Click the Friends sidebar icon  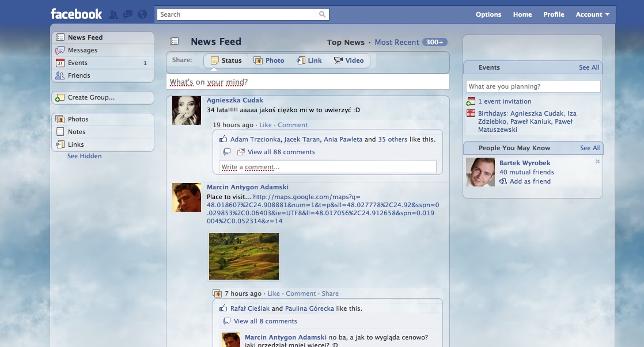(x=60, y=75)
